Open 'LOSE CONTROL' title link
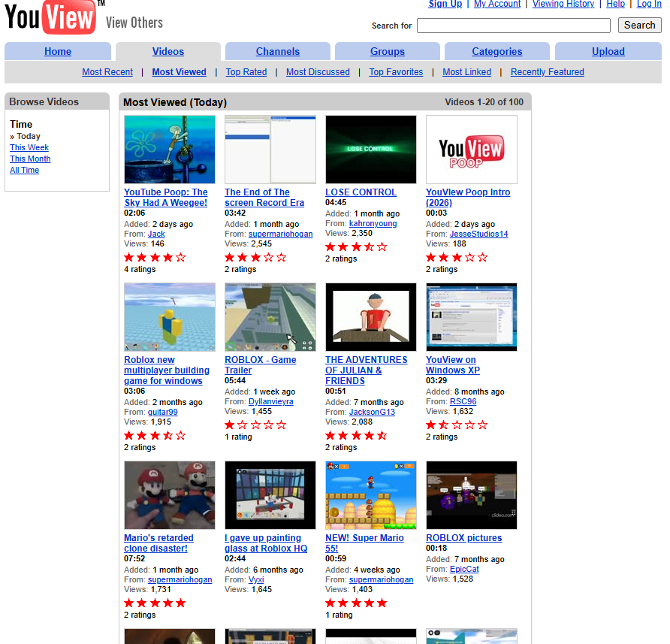Viewport: 670px width, 644px height. [x=361, y=192]
